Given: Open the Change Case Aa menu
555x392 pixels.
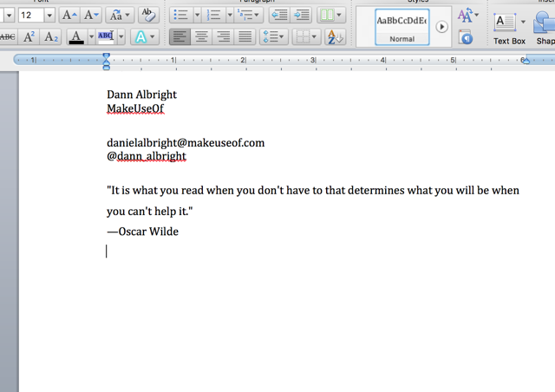Looking at the screenshot, I should coord(120,15).
